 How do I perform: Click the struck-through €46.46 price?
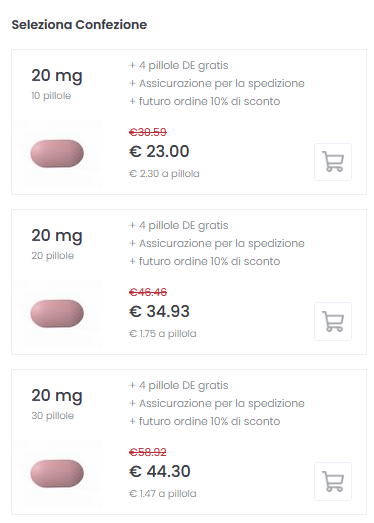tap(148, 292)
